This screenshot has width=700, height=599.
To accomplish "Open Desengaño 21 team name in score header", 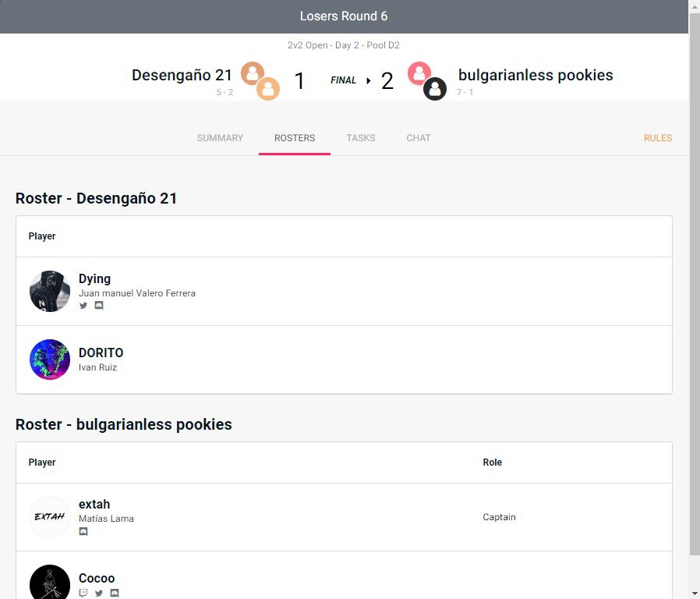I will (182, 75).
